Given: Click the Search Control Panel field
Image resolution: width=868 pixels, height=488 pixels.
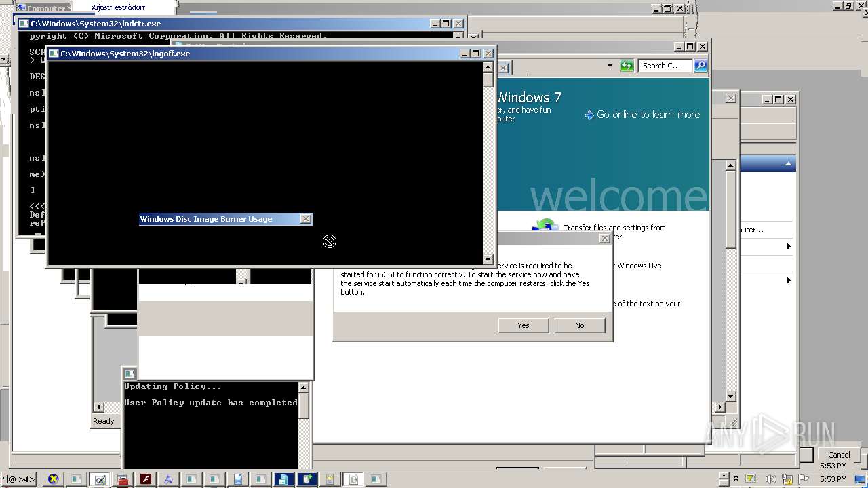Looking at the screenshot, I should tap(665, 66).
